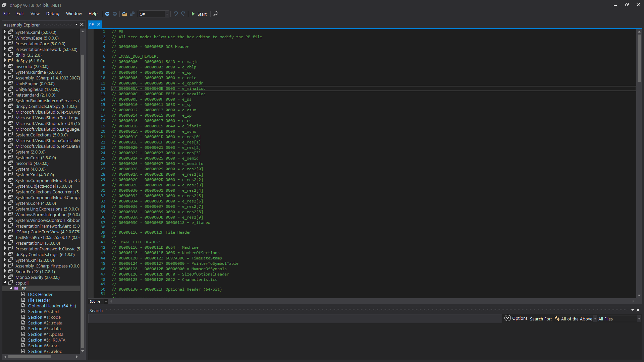The width and height of the screenshot is (644, 362).
Task: Click the Redo toolbar icon
Action: pos(183,14)
